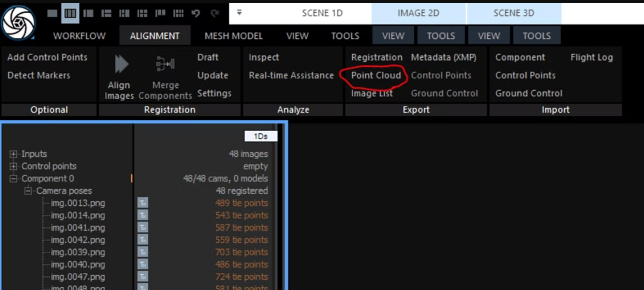The image size is (644, 290).
Task: Click Point Cloud in the Export group
Action: [376, 75]
